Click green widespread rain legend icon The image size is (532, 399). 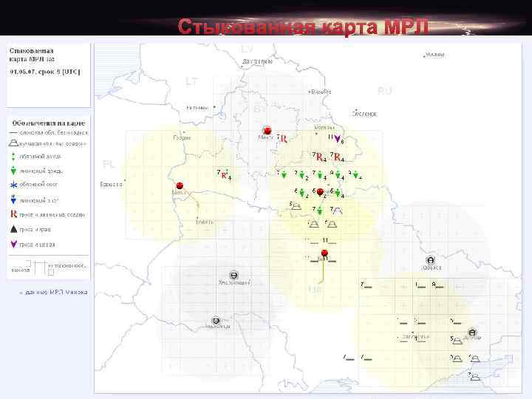click(x=13, y=157)
